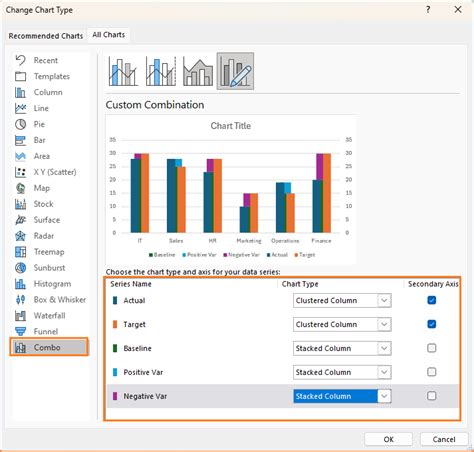Pick the Box & Whisker chart icon
This screenshot has height=452, width=474.
coord(20,300)
